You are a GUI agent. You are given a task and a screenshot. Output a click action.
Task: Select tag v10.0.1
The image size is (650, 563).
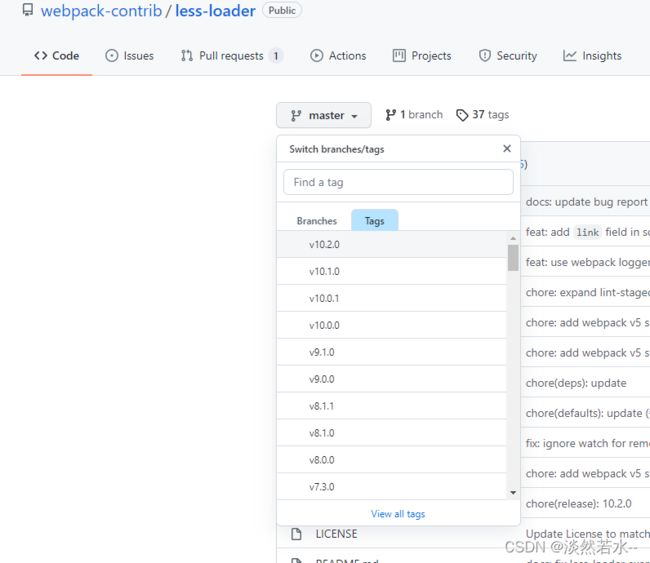click(392, 298)
